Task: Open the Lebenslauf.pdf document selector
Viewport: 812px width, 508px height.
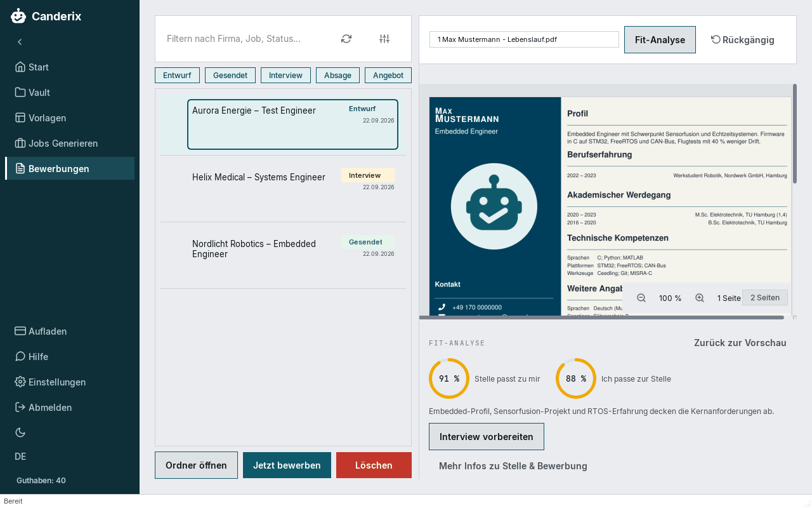Action: (x=524, y=39)
